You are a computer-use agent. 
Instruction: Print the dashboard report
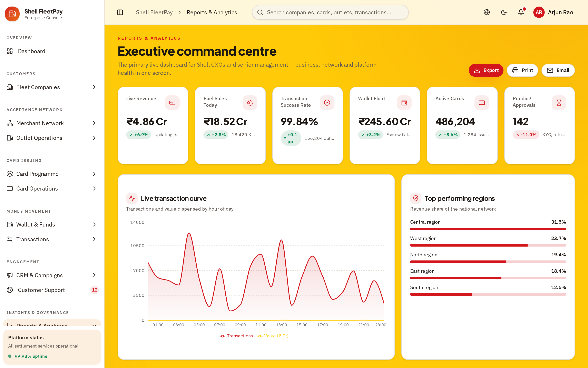[x=522, y=70]
